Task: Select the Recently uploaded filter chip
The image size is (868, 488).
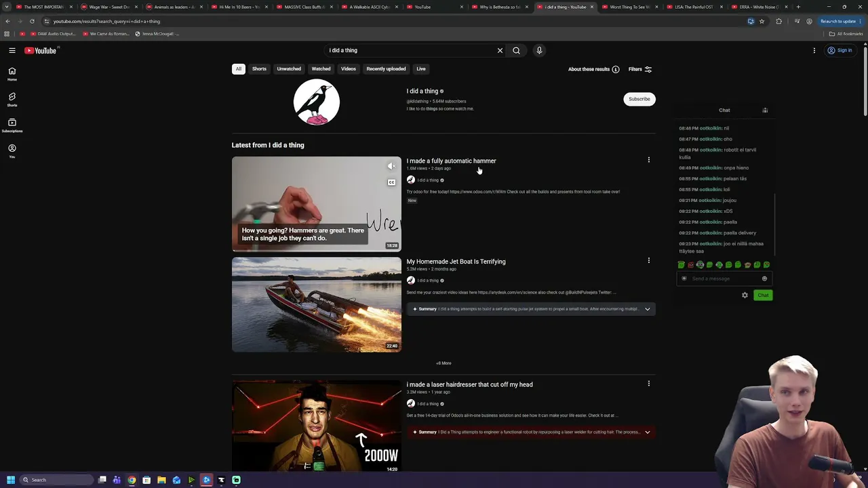Action: click(x=386, y=68)
